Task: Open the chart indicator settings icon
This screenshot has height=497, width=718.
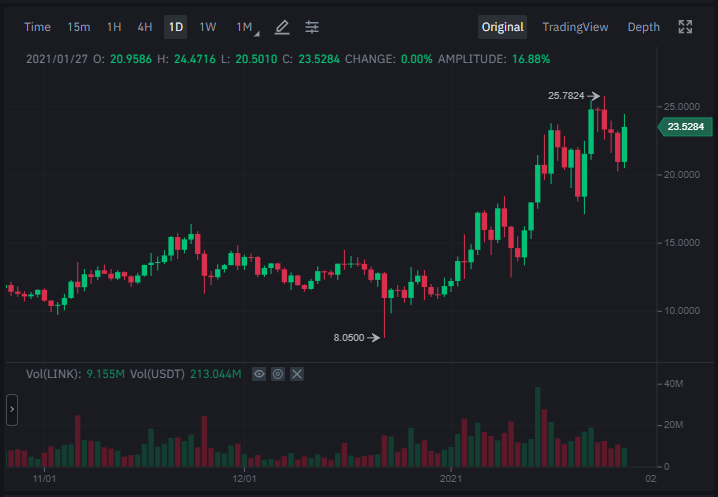Action: [312, 27]
